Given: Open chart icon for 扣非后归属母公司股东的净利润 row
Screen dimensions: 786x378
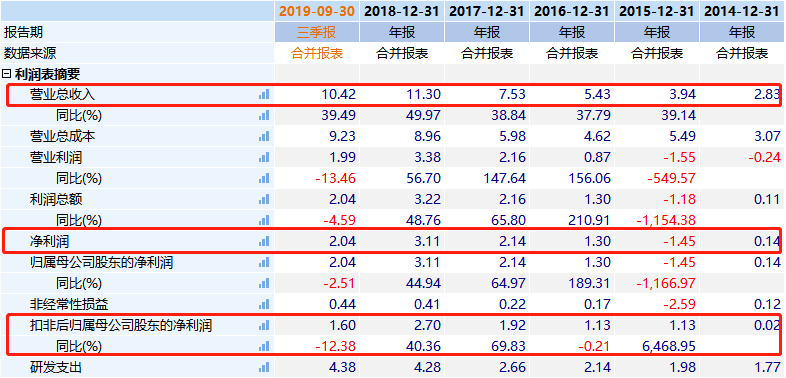Looking at the screenshot, I should (264, 325).
